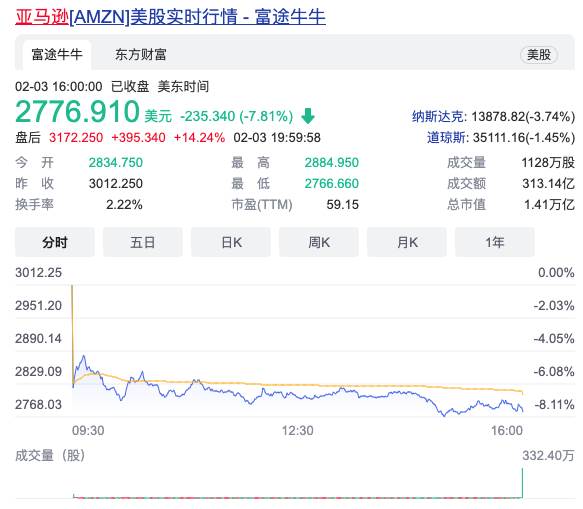This screenshot has height=509, width=583.
Task: Select the 月K chart tab
Action: pos(407,242)
